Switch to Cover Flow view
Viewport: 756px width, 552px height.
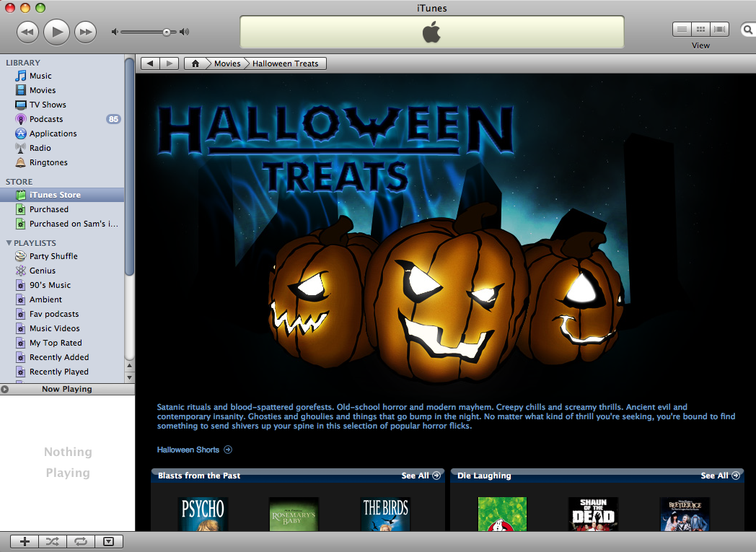click(719, 30)
